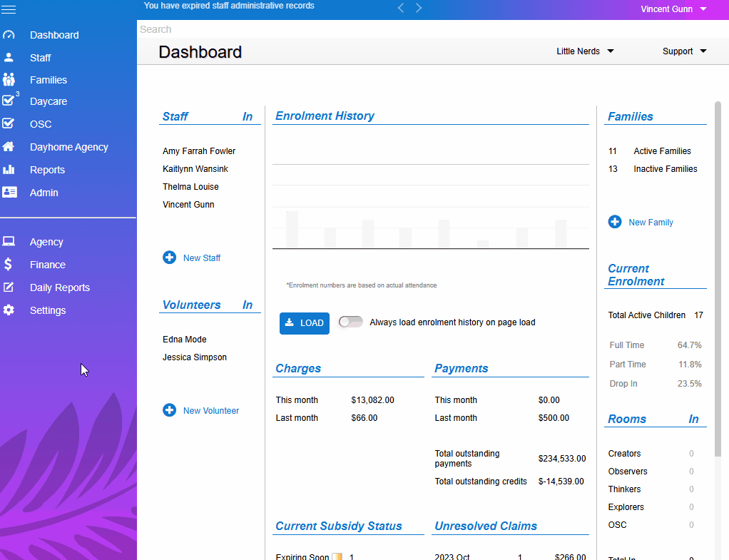Image resolution: width=729 pixels, height=560 pixels.
Task: Select staff member Kaitlynn Wansink
Action: coord(195,169)
